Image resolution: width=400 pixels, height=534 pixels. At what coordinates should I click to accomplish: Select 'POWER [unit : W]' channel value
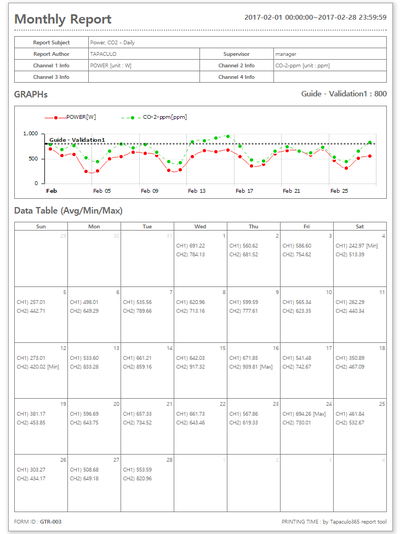pos(111,65)
